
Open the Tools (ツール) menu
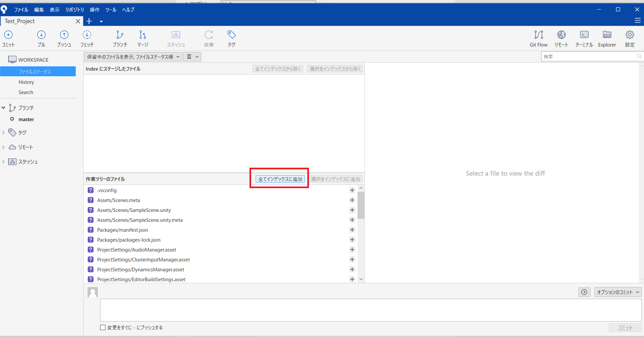click(111, 10)
